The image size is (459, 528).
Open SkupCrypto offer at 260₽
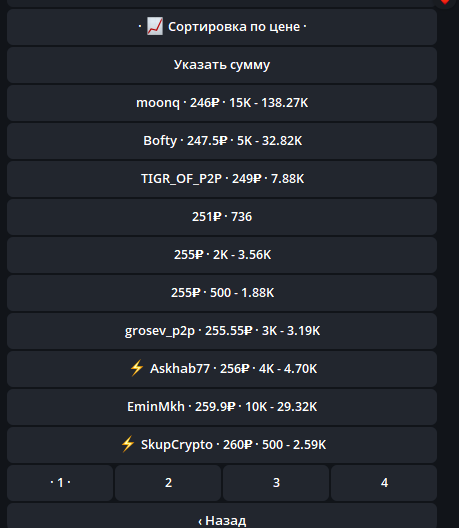pyautogui.click(x=222, y=446)
